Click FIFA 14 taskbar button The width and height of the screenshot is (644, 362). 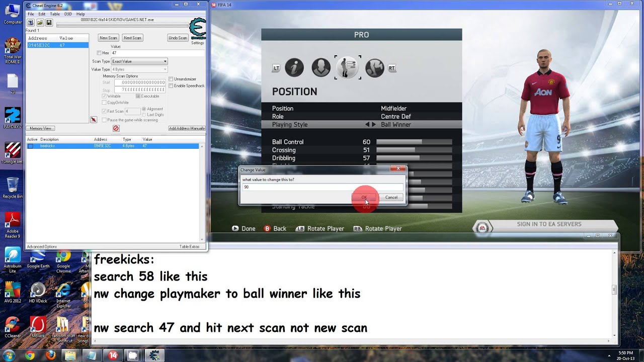click(x=113, y=355)
